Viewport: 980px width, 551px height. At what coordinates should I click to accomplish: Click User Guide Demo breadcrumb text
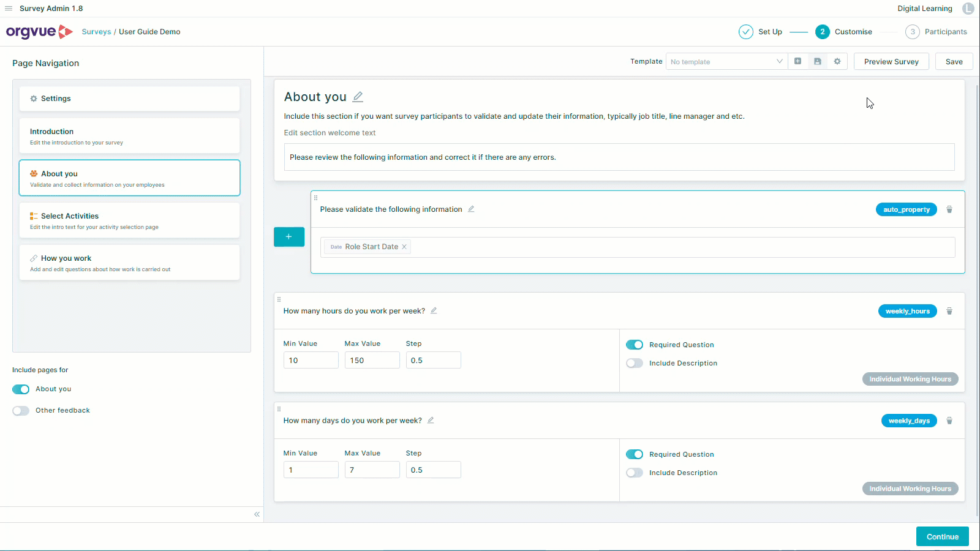(x=149, y=32)
